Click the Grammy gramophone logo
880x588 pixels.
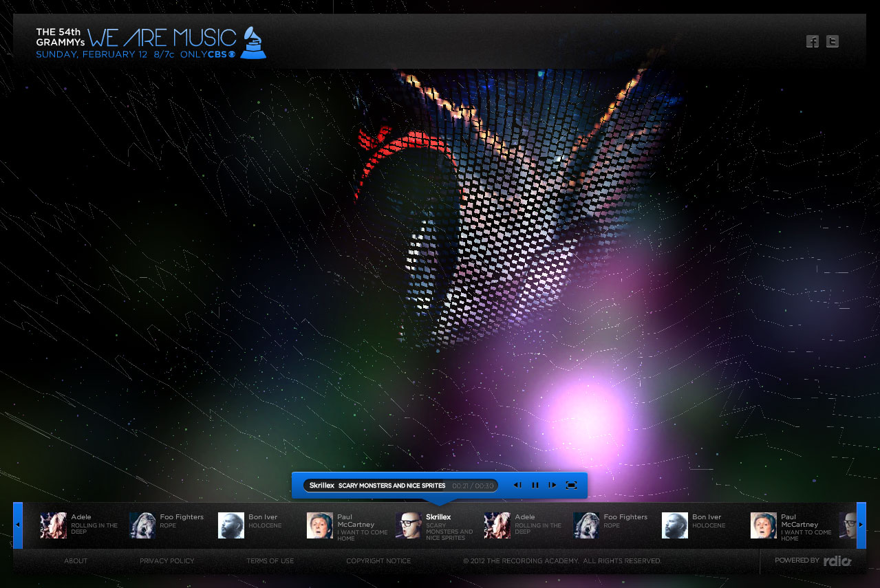coord(255,43)
